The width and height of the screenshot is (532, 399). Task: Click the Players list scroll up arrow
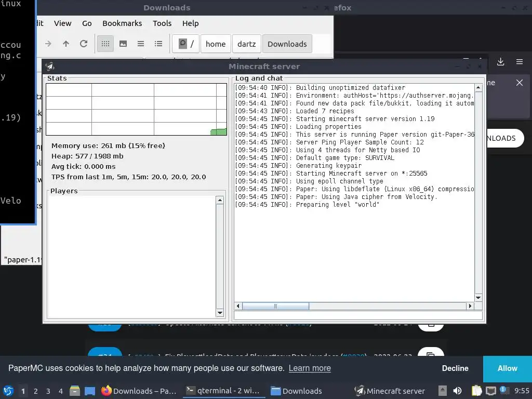(220, 200)
